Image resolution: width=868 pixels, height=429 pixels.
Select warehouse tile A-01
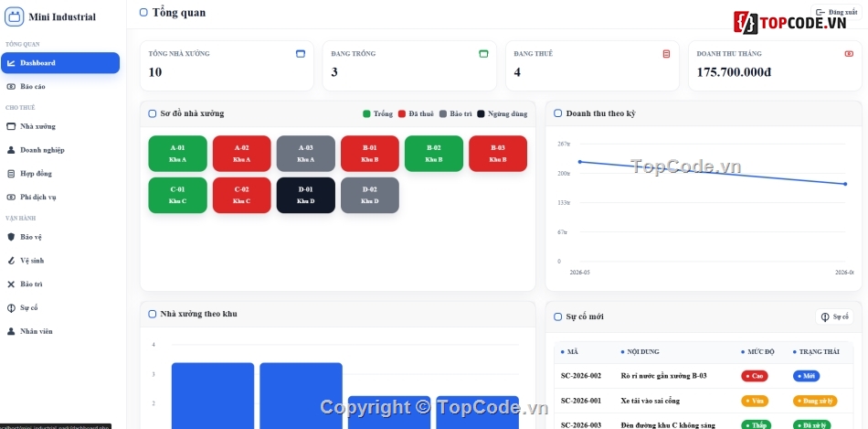[x=177, y=154]
